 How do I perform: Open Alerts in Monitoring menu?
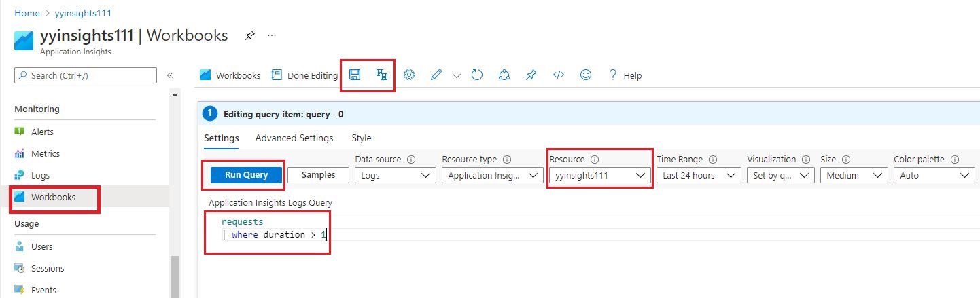pyautogui.click(x=42, y=132)
